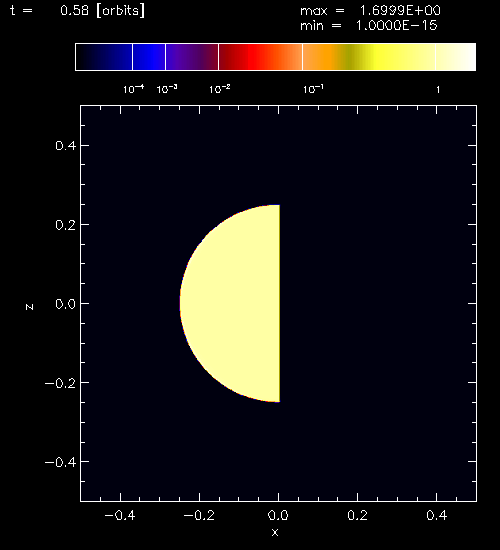The width and height of the screenshot is (500, 550).
Task: Click the 10^-1 colorbar tick label
Action: (x=313, y=89)
